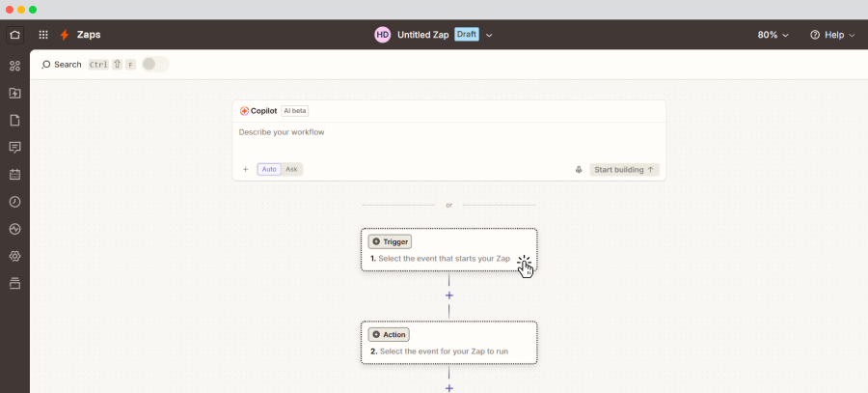
Task: Open Zap history clock icon
Action: pos(14,202)
